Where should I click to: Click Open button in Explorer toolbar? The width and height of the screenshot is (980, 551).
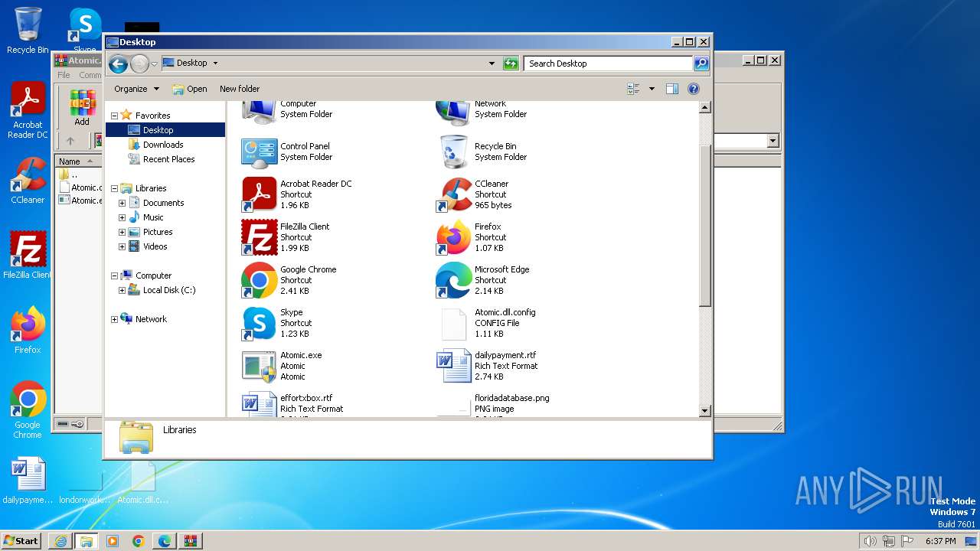[190, 89]
